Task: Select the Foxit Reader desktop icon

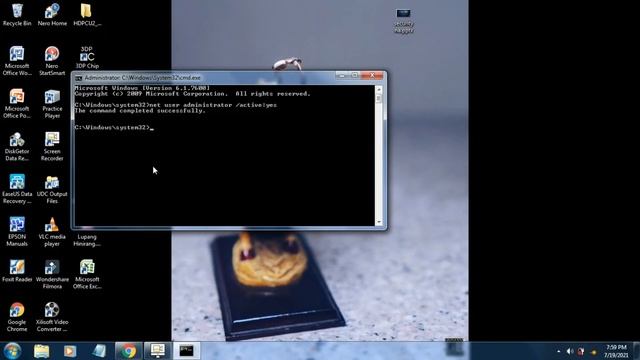Action: (x=17, y=271)
